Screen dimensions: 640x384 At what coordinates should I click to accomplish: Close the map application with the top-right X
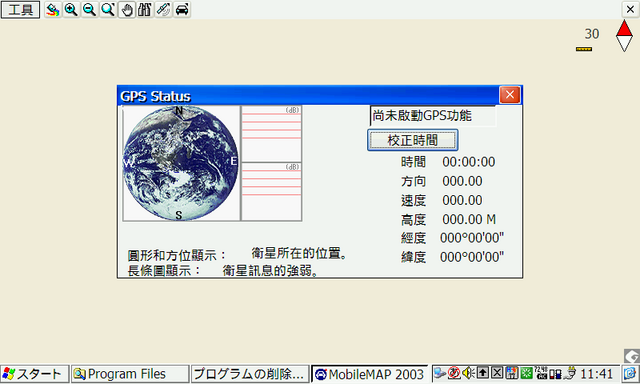pos(630,9)
